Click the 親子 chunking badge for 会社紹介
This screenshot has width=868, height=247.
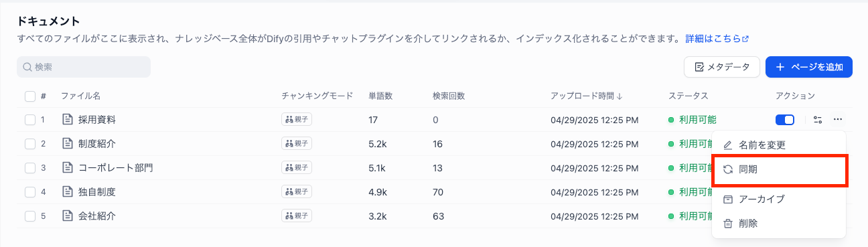click(297, 216)
